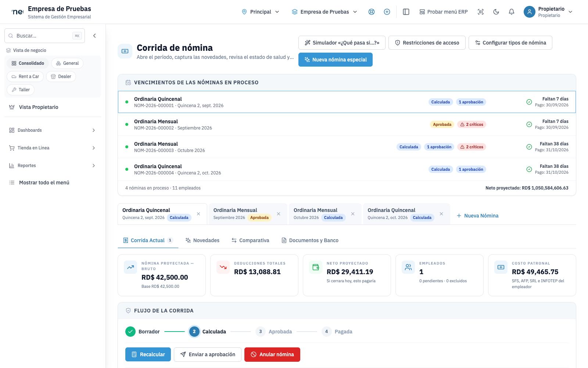Select the General business view

tap(67, 63)
